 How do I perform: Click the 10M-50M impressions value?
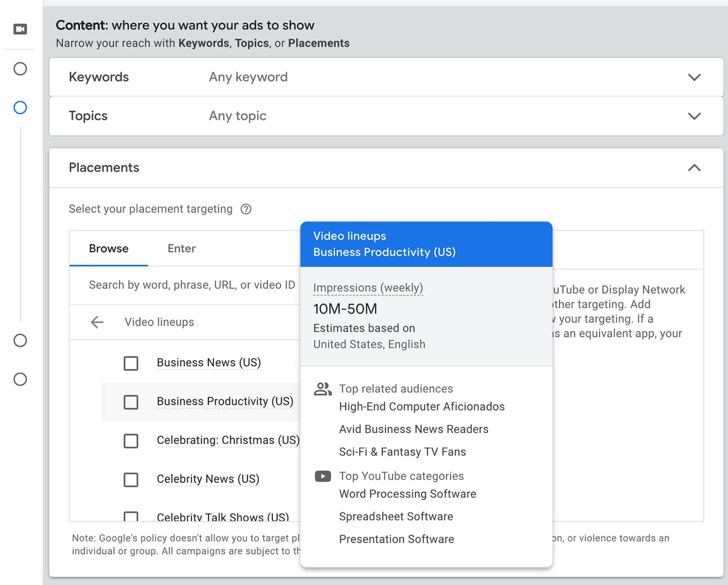(345, 309)
